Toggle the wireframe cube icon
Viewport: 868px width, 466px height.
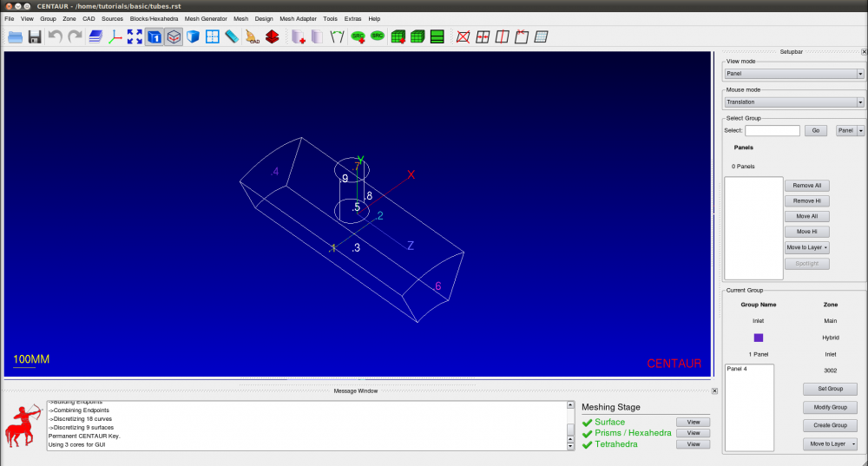point(174,37)
